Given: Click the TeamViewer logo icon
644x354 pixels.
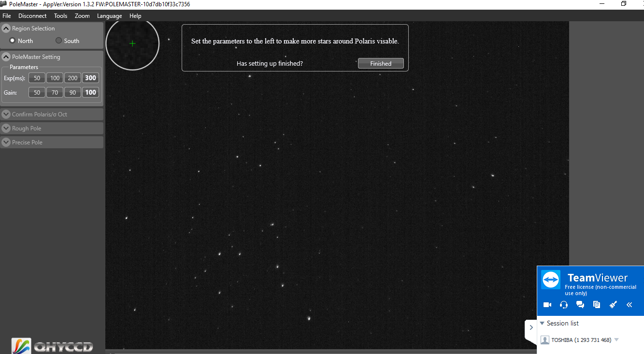Looking at the screenshot, I should click(x=551, y=280).
